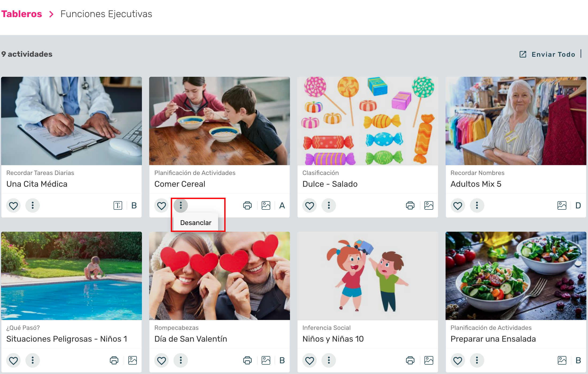Click print icon on Niños y Niñas 10 card
This screenshot has width=588, height=374.
click(410, 360)
